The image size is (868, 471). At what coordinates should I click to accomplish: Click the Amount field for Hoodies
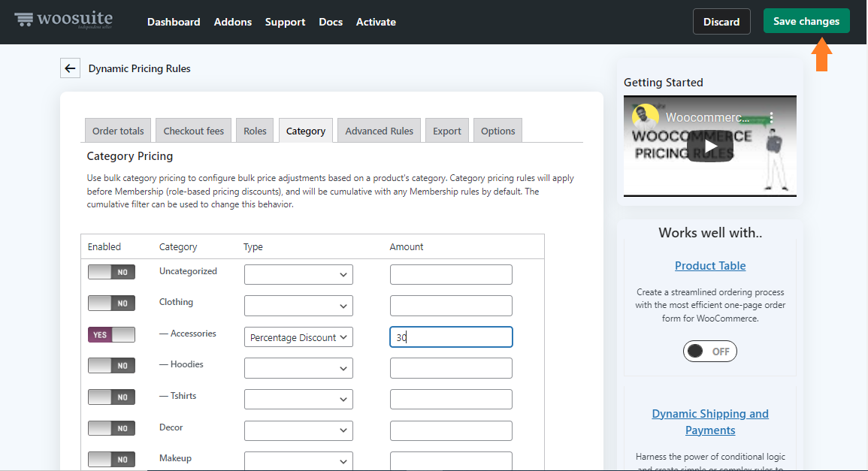pos(451,368)
